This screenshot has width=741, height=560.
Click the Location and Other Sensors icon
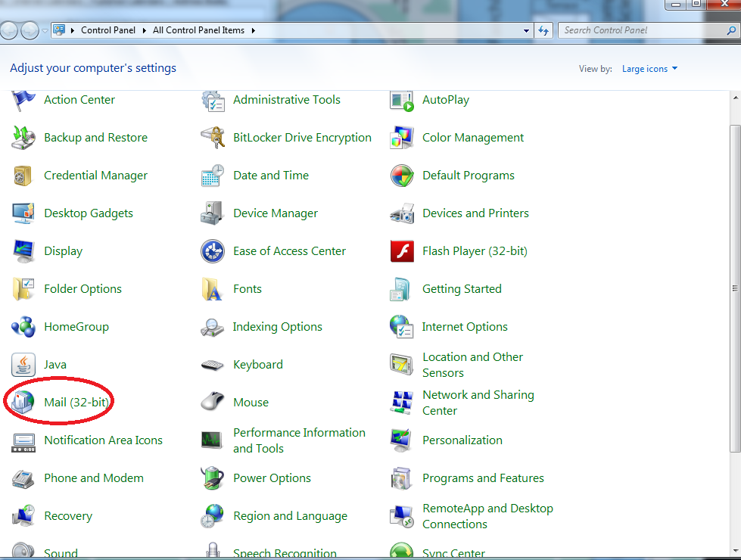(402, 364)
